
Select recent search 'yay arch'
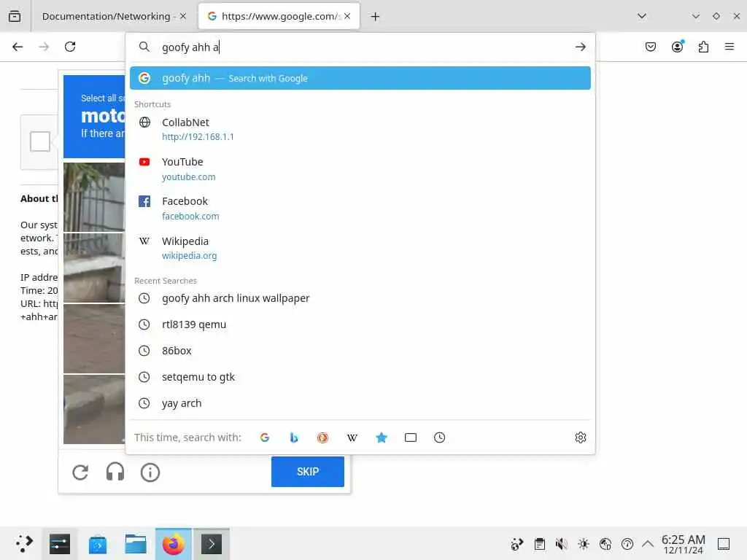coord(360,402)
